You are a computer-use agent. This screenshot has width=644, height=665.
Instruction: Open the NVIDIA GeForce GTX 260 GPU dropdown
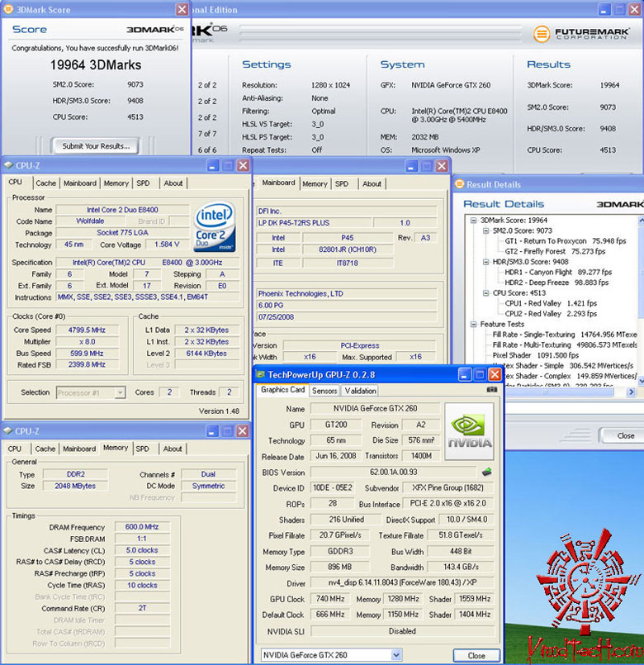[x=396, y=655]
